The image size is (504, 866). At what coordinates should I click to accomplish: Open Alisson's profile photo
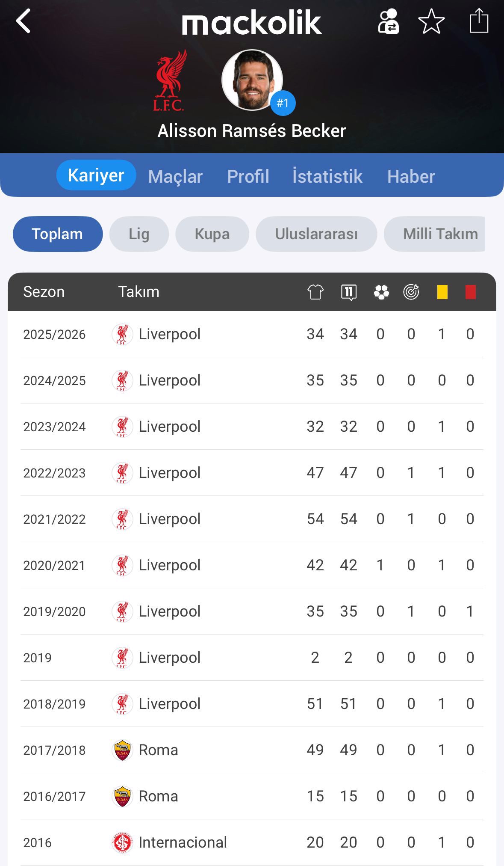252,80
